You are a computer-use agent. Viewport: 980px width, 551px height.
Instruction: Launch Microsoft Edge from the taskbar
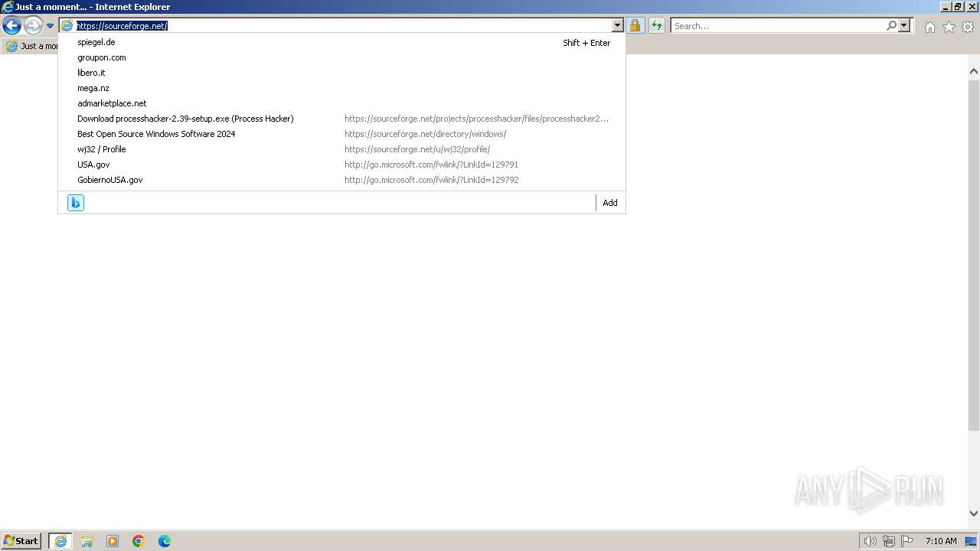point(165,541)
